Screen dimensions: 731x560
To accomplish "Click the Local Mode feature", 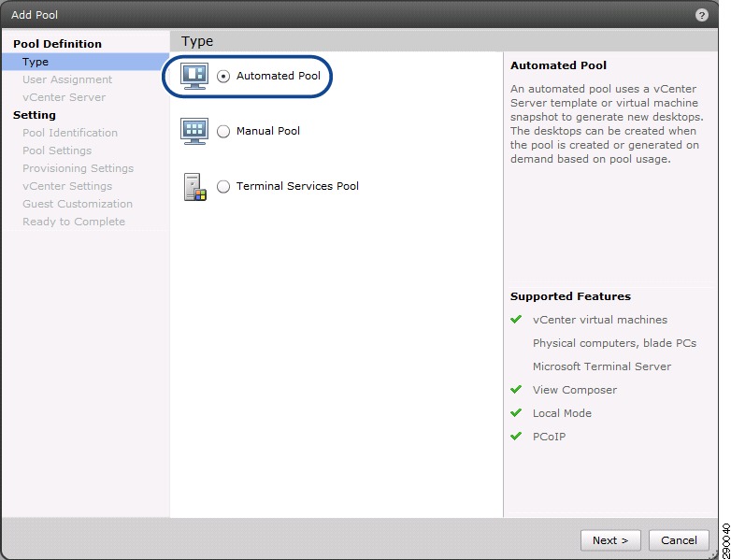I will pyautogui.click(x=562, y=412).
